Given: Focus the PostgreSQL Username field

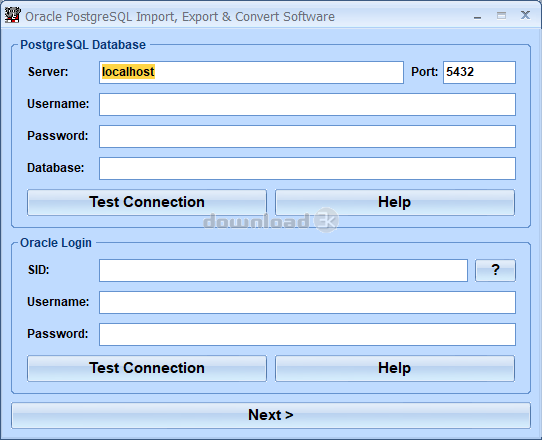Looking at the screenshot, I should 307,104.
